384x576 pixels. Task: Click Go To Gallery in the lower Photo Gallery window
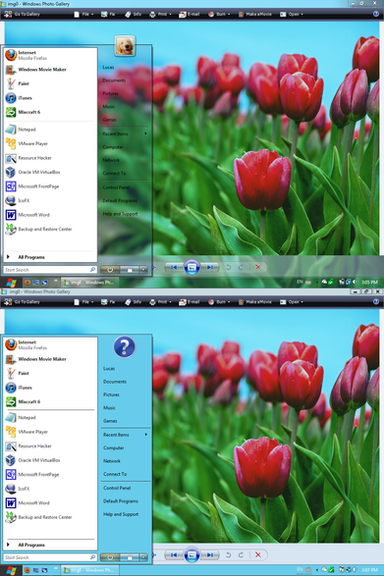[22, 302]
